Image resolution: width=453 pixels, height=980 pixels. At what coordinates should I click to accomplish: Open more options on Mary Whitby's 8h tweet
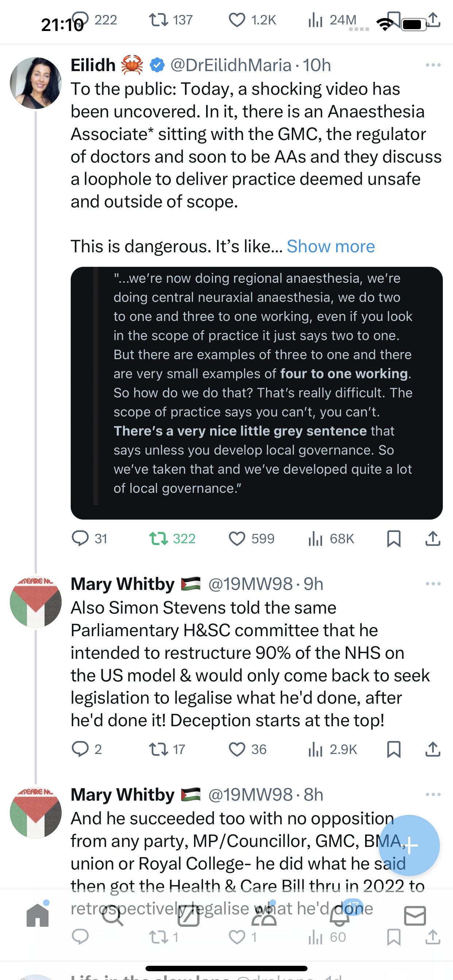433,794
